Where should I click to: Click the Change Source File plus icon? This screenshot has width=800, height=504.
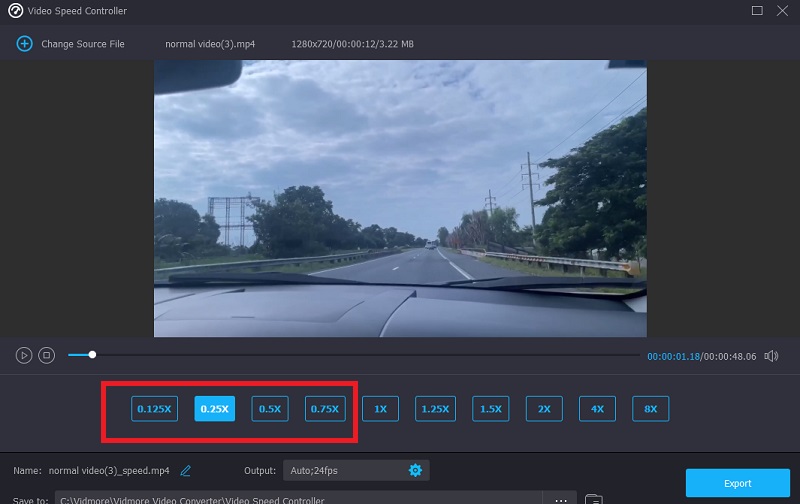(22, 44)
